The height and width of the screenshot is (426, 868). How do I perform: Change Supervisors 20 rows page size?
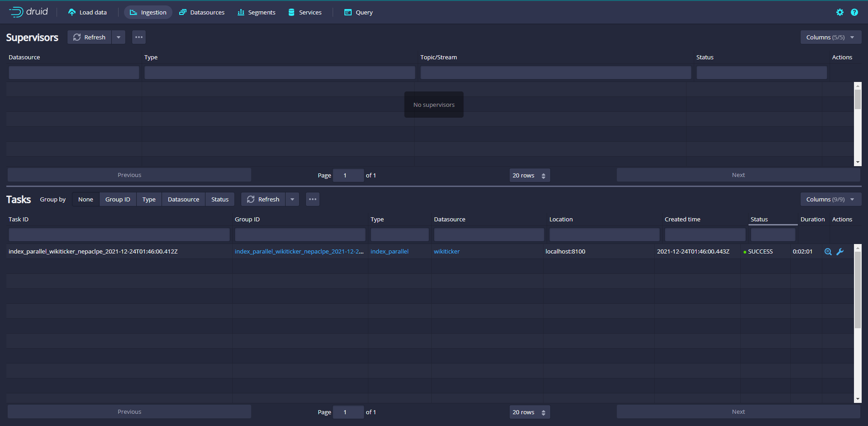point(529,175)
